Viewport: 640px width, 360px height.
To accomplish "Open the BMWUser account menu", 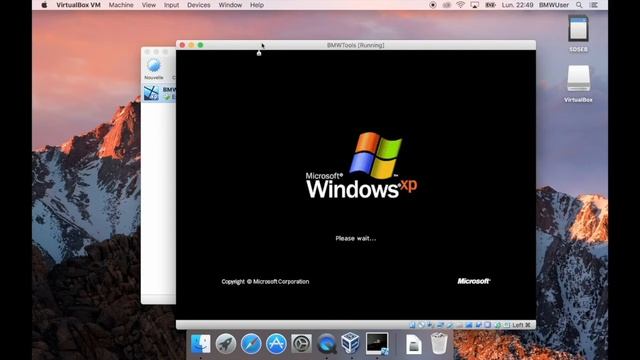I will (554, 5).
